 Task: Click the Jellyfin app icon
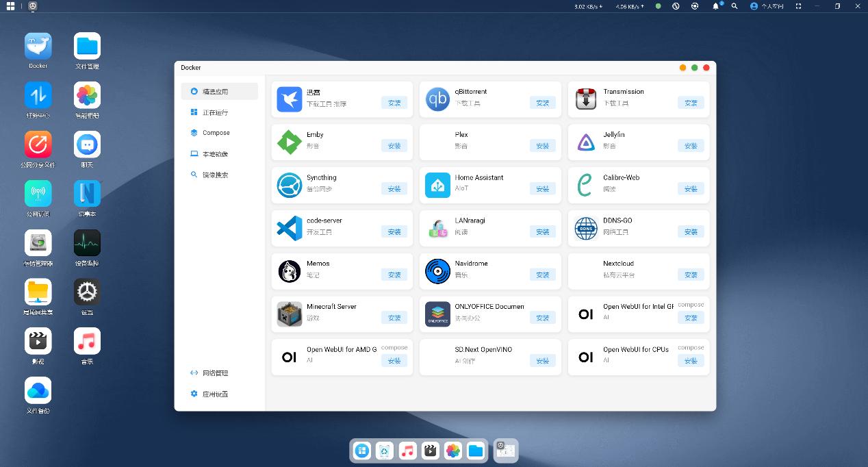pos(586,142)
